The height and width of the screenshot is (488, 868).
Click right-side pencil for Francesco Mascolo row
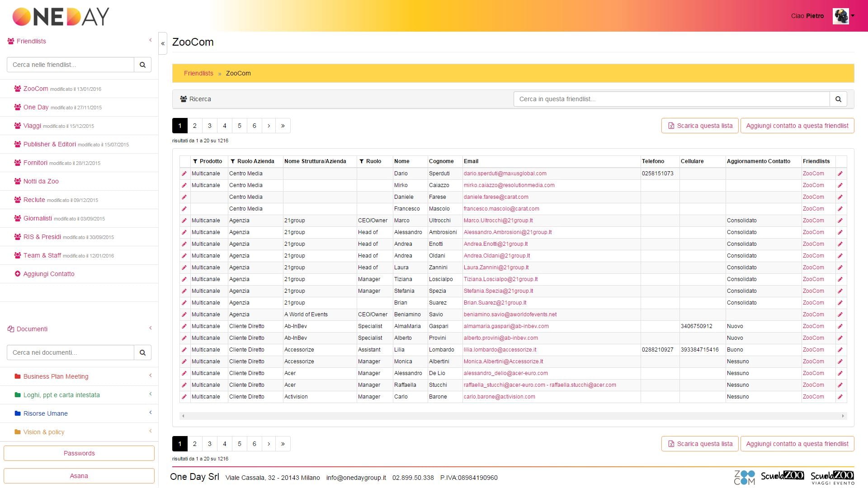[840, 209]
